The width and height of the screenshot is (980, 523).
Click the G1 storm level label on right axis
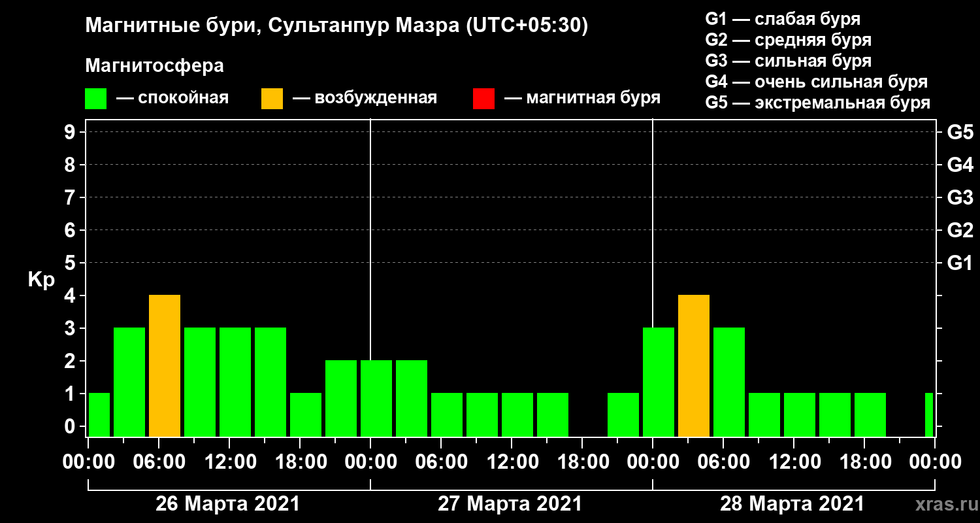(960, 263)
